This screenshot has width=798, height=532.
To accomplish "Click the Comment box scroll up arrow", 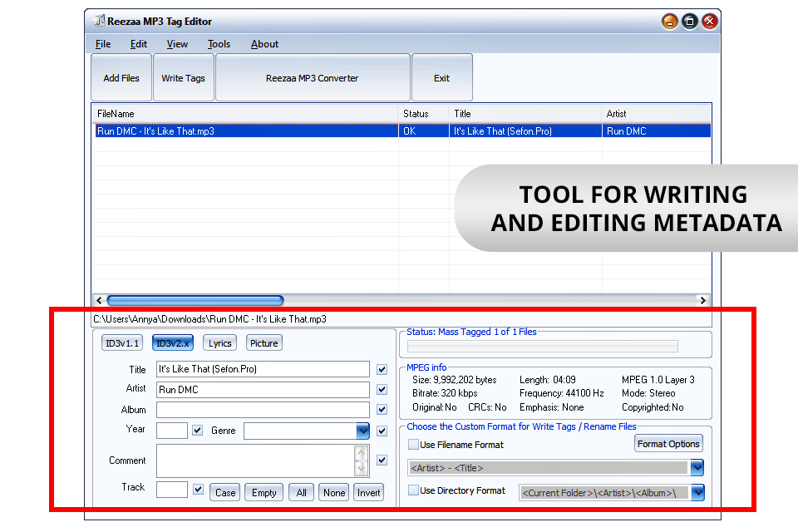I will pos(362,452).
